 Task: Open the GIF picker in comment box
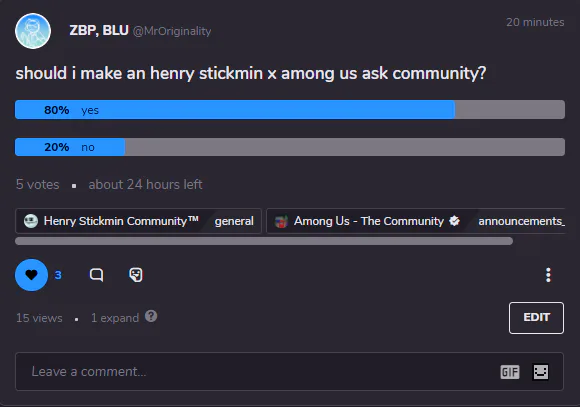(510, 372)
